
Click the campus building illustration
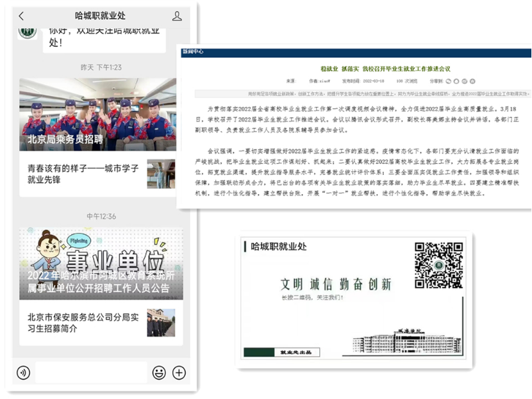407,341
